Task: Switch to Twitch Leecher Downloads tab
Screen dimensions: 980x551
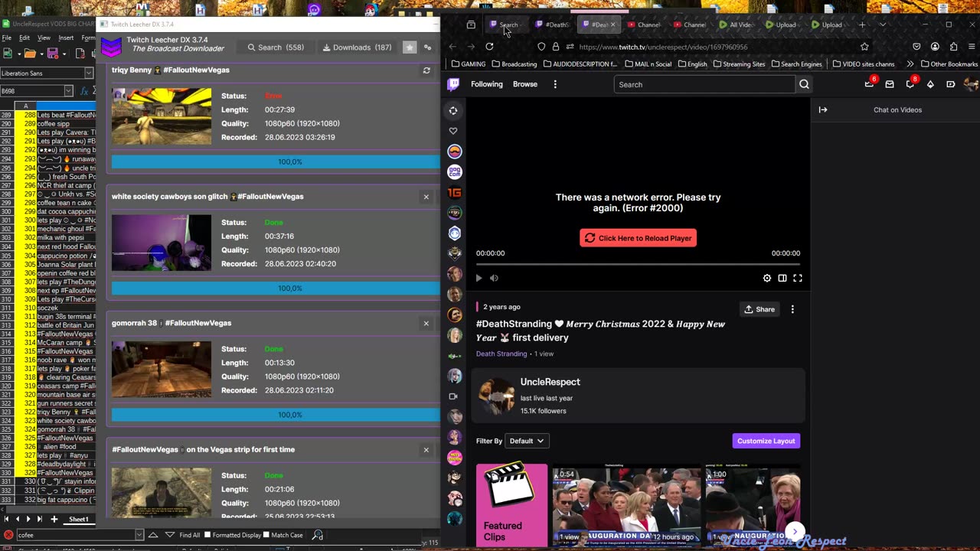Action: pos(358,47)
